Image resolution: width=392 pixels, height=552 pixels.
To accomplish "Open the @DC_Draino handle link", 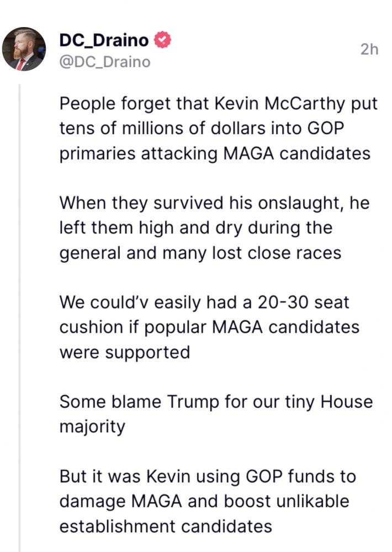I will click(104, 62).
